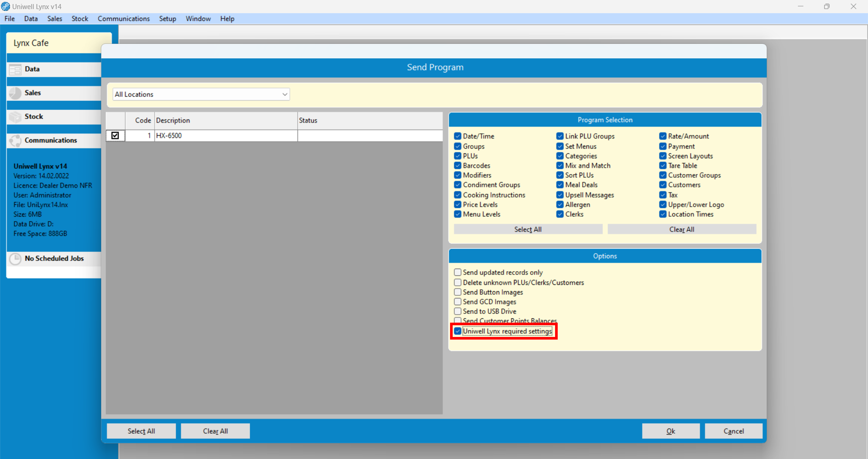Click the No Scheduled Jobs clock icon

pos(15,259)
